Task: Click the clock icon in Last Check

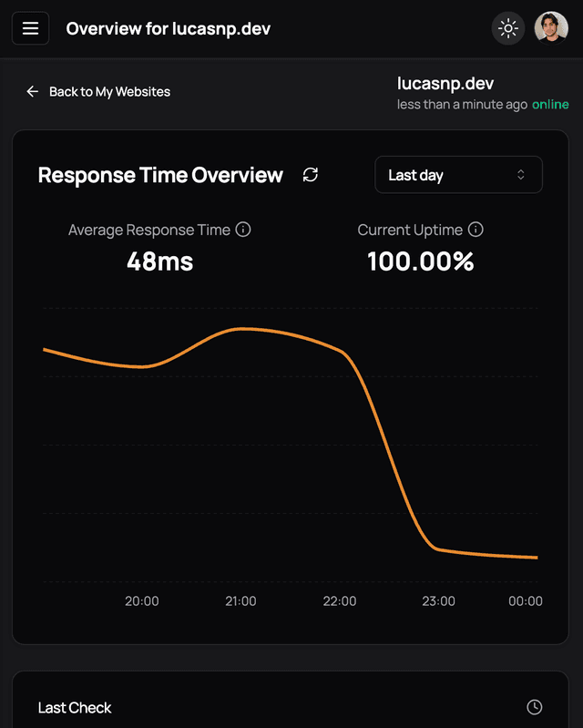Action: coord(535,707)
